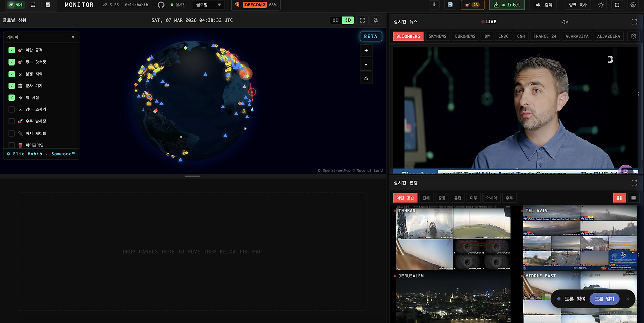The image size is (644, 323).
Task: Open the TEHRAN webcam feed
Action: click(453, 237)
